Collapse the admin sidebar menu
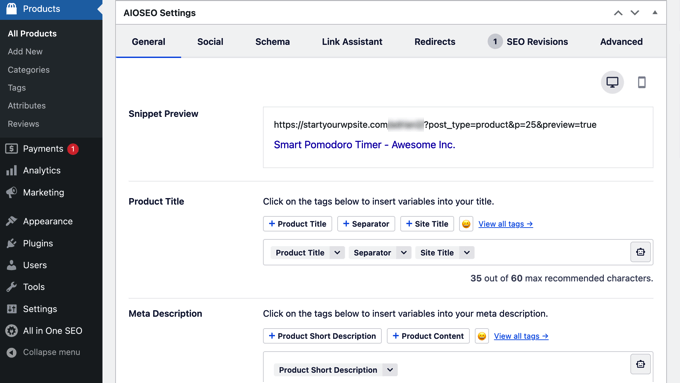680x383 pixels. pos(51,352)
